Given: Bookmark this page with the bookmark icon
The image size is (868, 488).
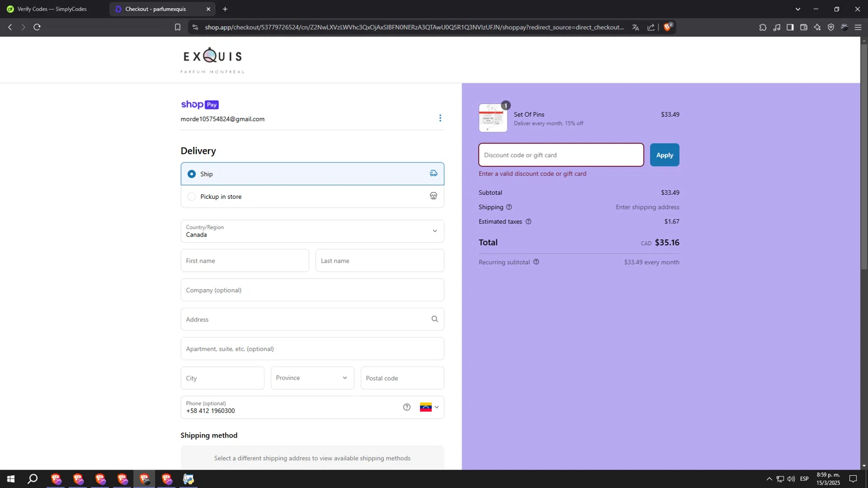Looking at the screenshot, I should click(x=178, y=27).
